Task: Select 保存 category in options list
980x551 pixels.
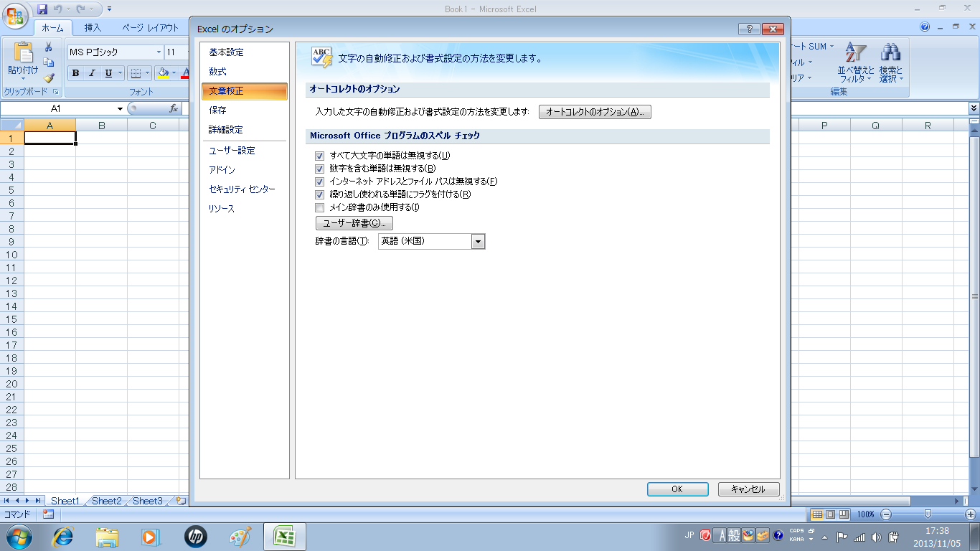Action: click(217, 110)
